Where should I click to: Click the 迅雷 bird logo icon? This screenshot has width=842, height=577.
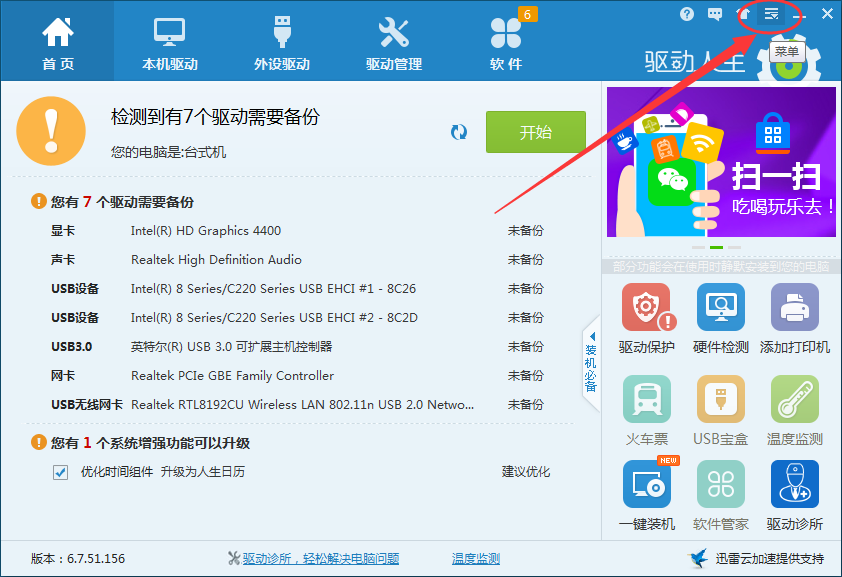pos(698,558)
